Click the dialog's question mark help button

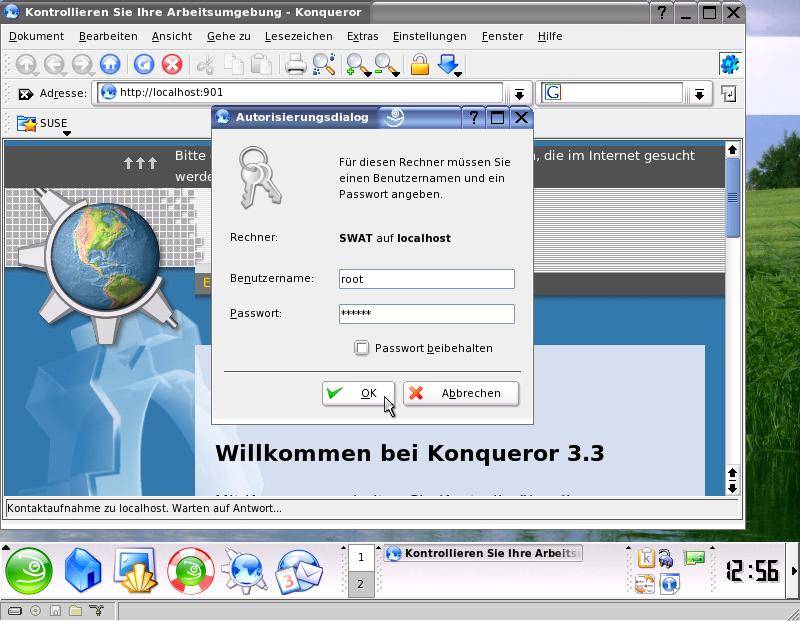coord(473,117)
